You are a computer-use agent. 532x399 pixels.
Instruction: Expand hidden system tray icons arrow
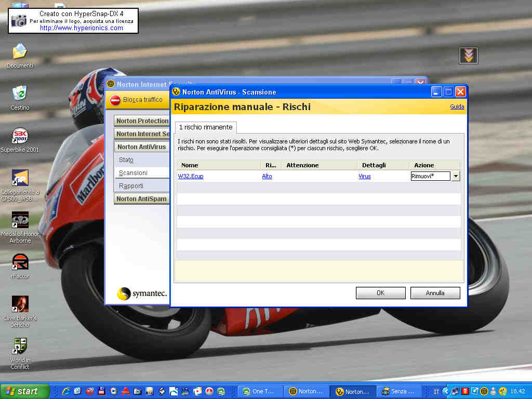pyautogui.click(x=446, y=391)
